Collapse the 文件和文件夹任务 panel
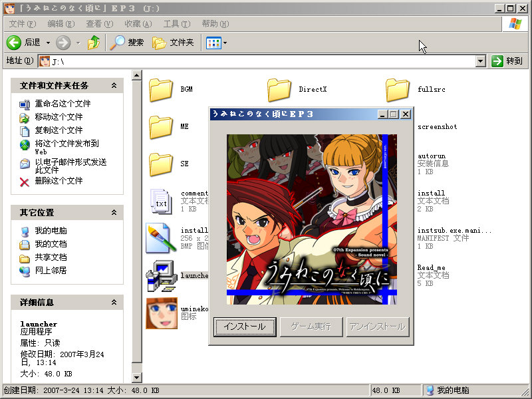The width and height of the screenshot is (532, 399). pos(114,86)
